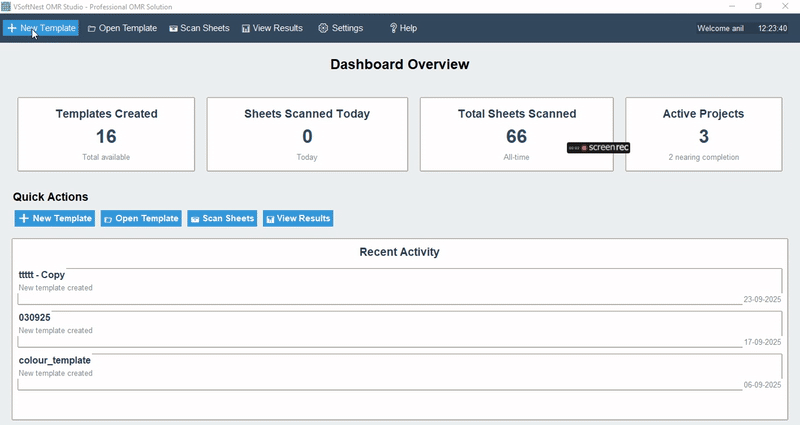Open the colour_template recent activity entry

click(x=400, y=370)
